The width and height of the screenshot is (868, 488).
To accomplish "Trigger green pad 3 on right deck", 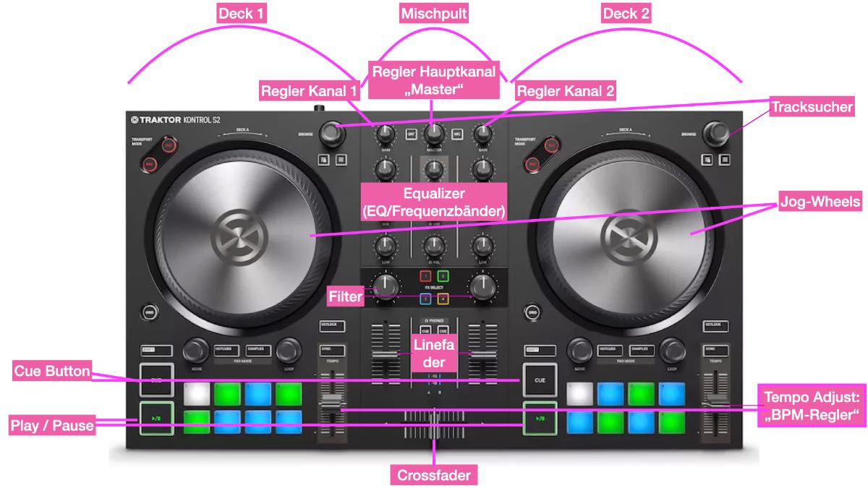I will tap(642, 393).
